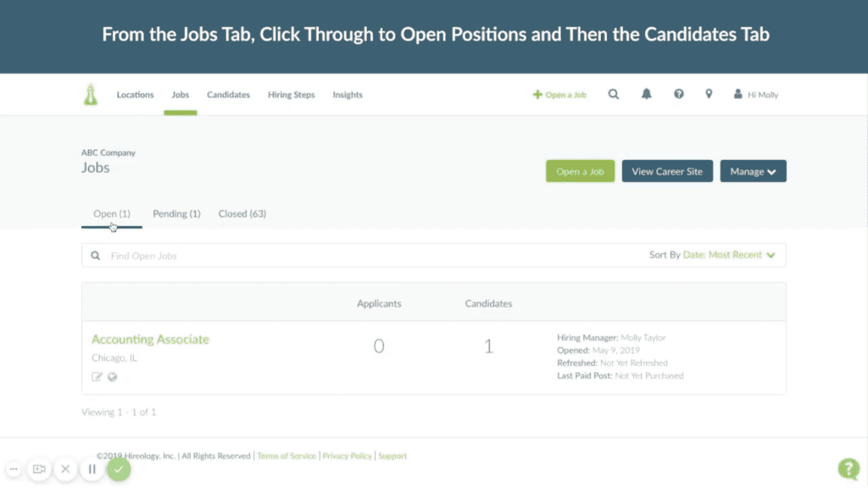Expand the Manage dropdown

point(753,171)
